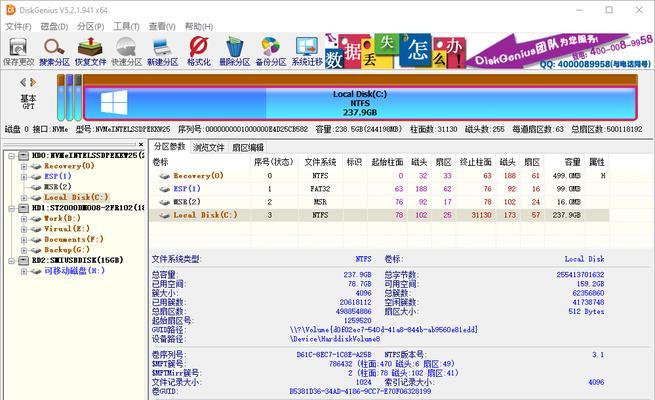Click the DiskGenius advertisement banner
655x400 pixels.
pos(489,51)
